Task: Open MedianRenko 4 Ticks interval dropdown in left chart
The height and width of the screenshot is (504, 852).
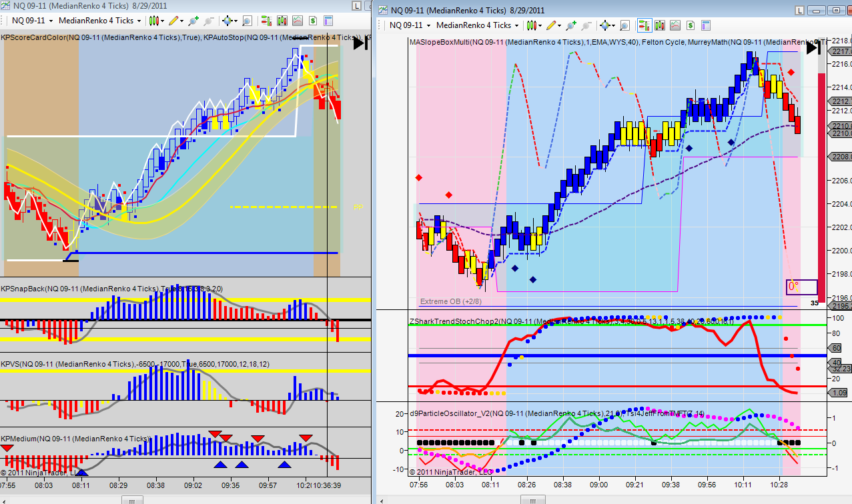Action: pos(99,21)
